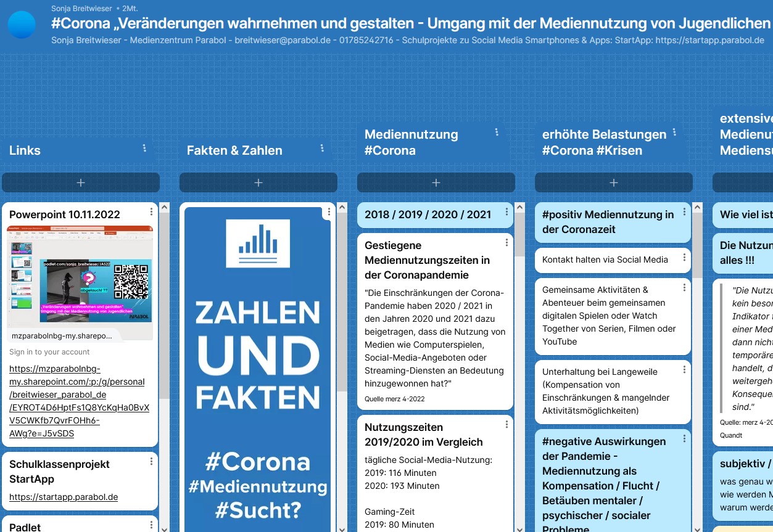Open menu of Nutzungszeiten 2019/2020 post
Screen dimensions: 773x532
click(506, 424)
